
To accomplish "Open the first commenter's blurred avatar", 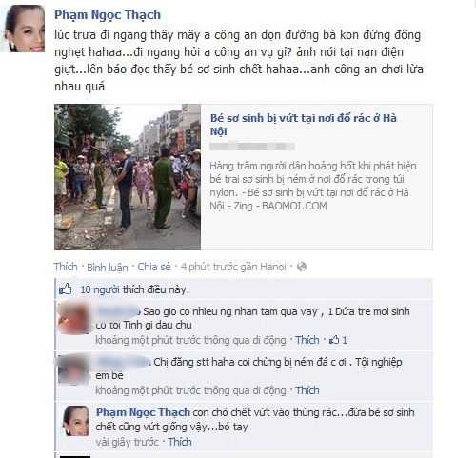I will [x=74, y=318].
